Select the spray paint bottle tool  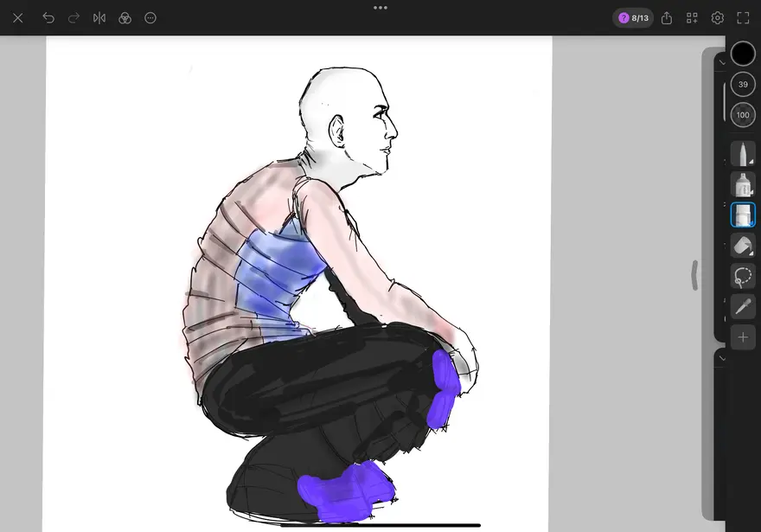click(743, 184)
